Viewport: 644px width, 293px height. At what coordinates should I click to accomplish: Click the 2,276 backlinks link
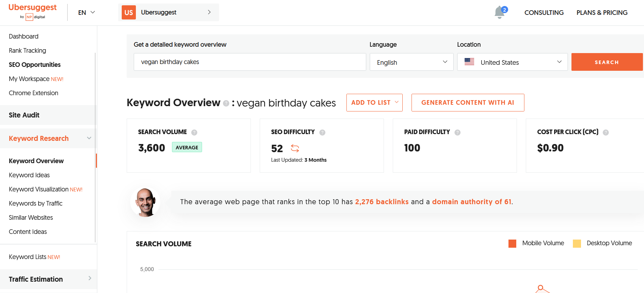pos(382,202)
